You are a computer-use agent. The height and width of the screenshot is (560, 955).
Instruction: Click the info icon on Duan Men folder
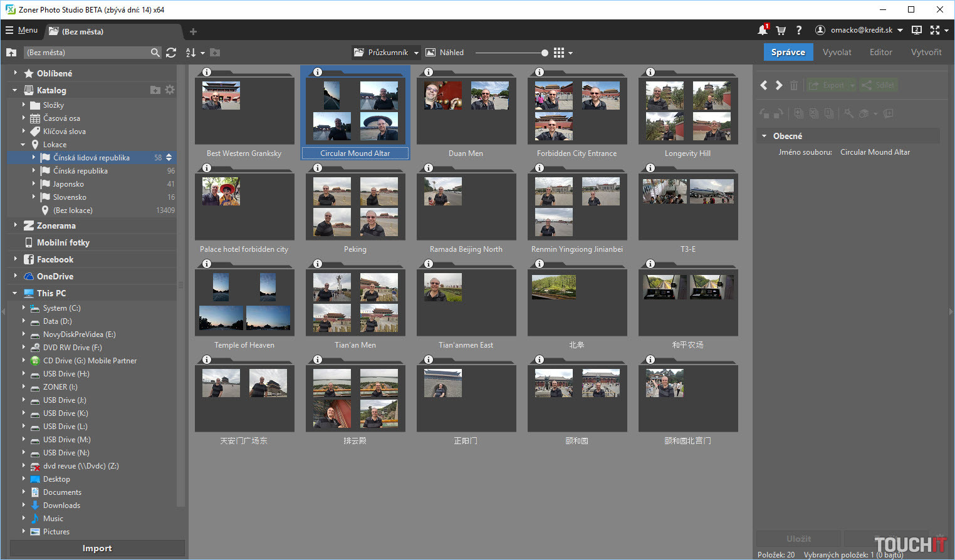(429, 72)
